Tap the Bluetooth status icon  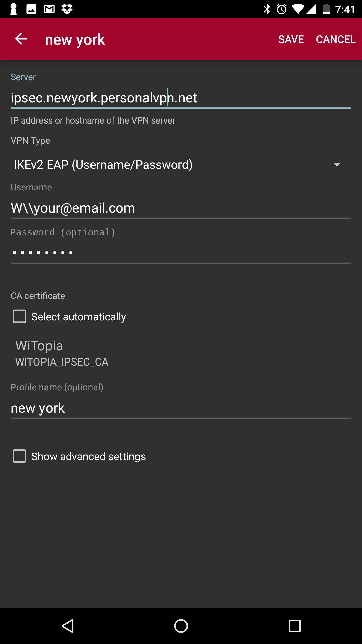coord(267,9)
